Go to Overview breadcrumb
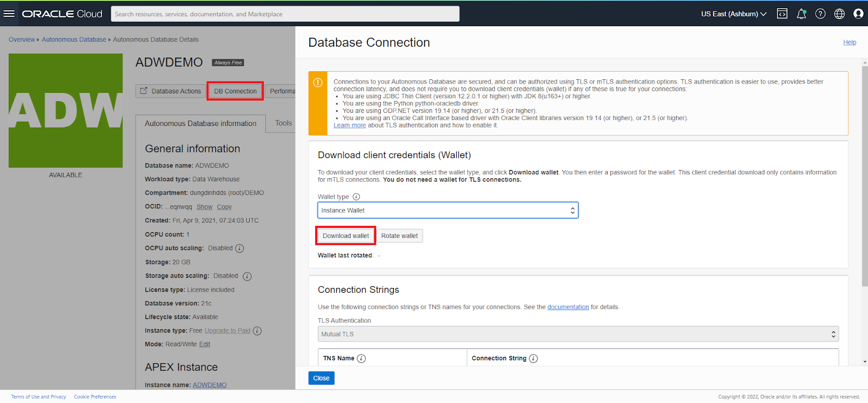 [22, 40]
